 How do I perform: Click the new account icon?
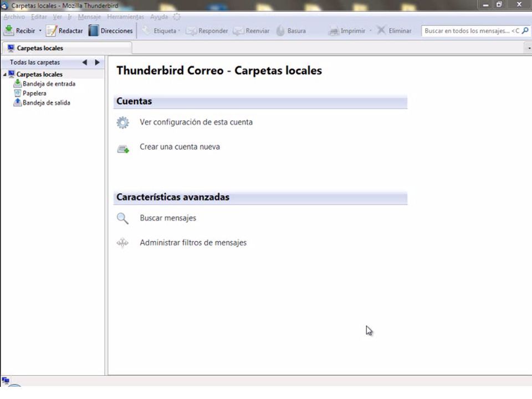tap(123, 149)
